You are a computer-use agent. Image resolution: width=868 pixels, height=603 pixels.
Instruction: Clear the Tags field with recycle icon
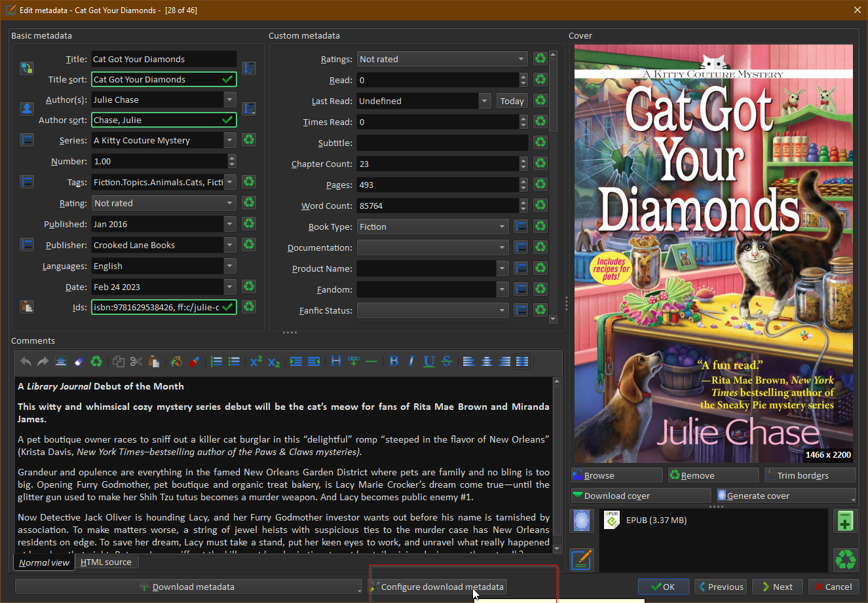click(249, 182)
